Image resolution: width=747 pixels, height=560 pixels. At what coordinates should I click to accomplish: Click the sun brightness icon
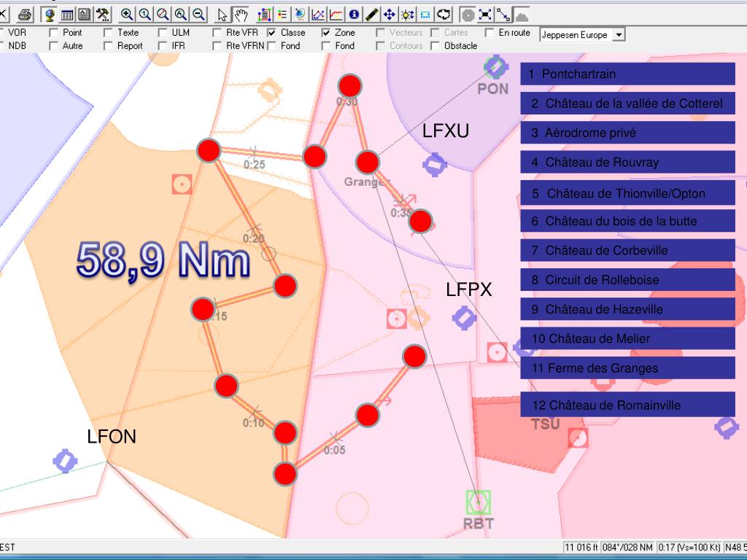(407, 15)
